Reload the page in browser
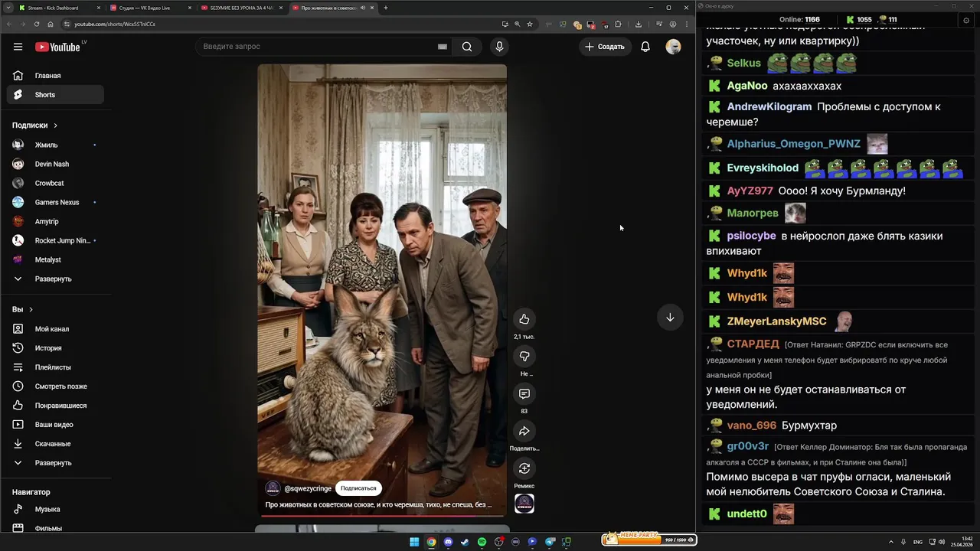Screen dimensions: 980x551 [37, 24]
